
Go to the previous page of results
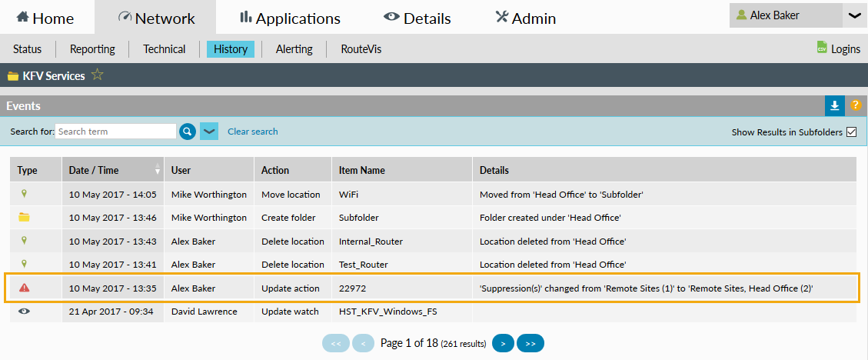point(363,343)
